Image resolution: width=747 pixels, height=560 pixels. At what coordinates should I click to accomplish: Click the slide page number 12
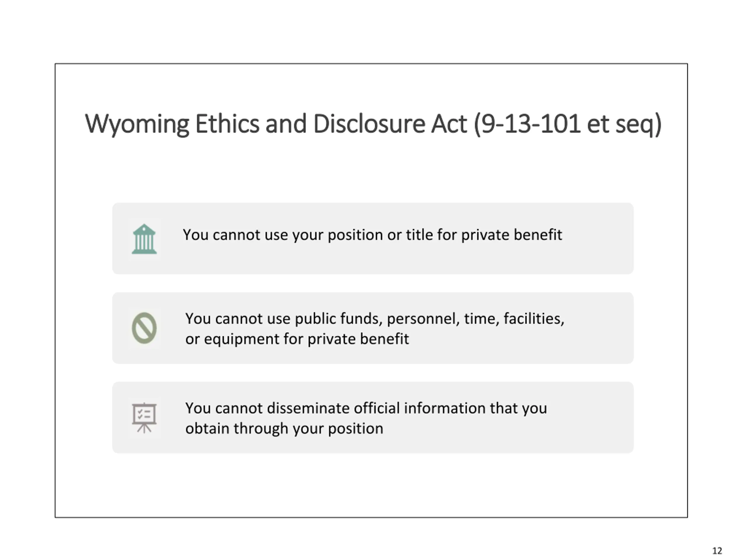[717, 551]
